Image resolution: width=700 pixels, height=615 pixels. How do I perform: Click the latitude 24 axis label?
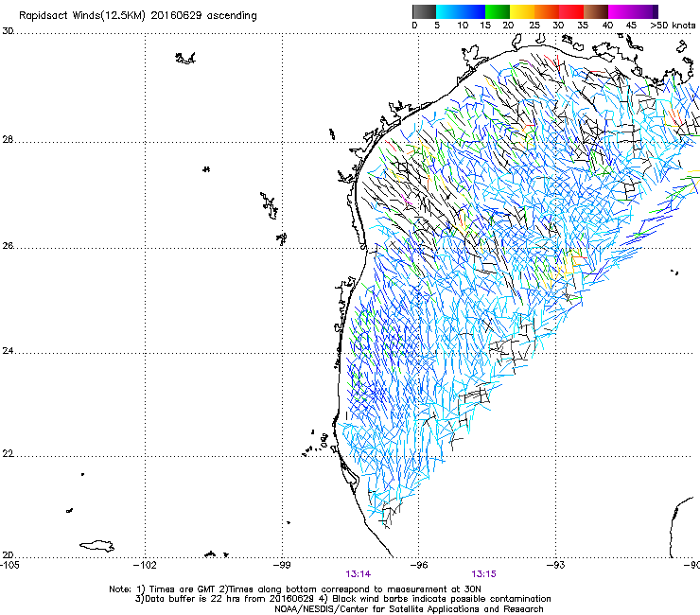[8, 351]
